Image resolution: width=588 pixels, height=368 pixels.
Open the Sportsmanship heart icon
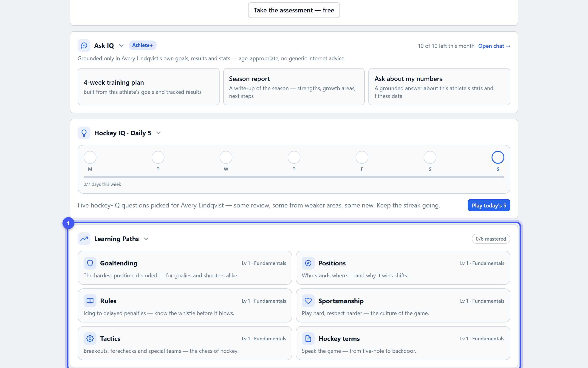[308, 301]
